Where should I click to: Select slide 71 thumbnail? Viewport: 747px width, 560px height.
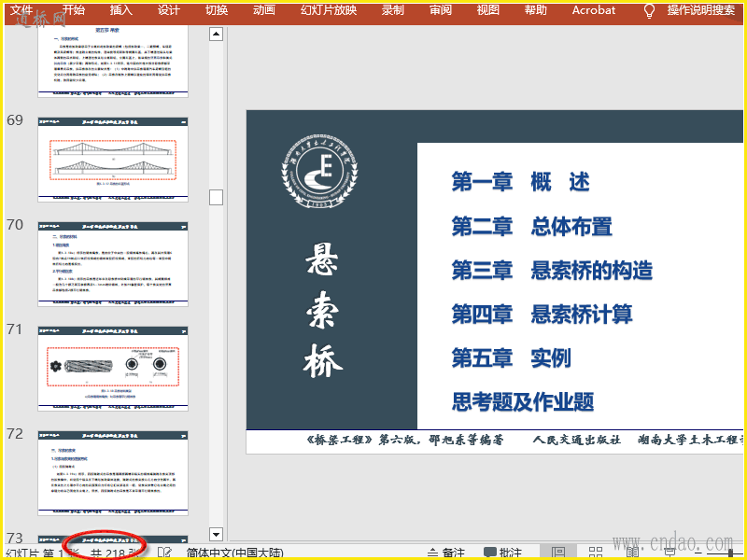[x=113, y=369]
